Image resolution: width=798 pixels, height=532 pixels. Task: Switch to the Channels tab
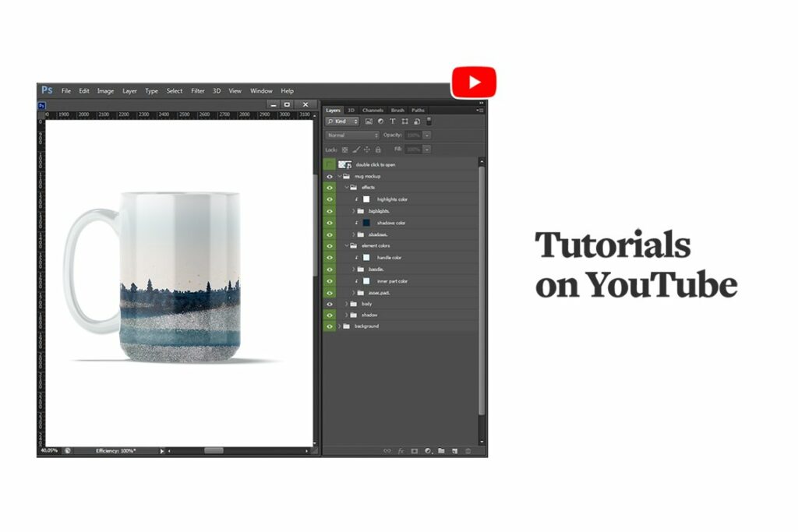click(373, 111)
